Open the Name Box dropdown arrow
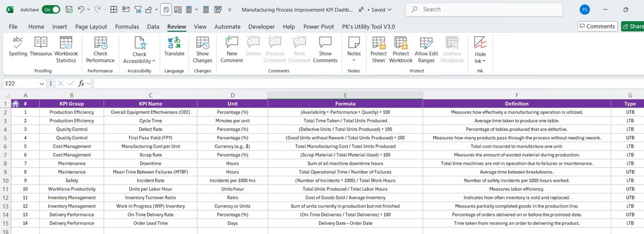644x234 pixels. (41, 83)
